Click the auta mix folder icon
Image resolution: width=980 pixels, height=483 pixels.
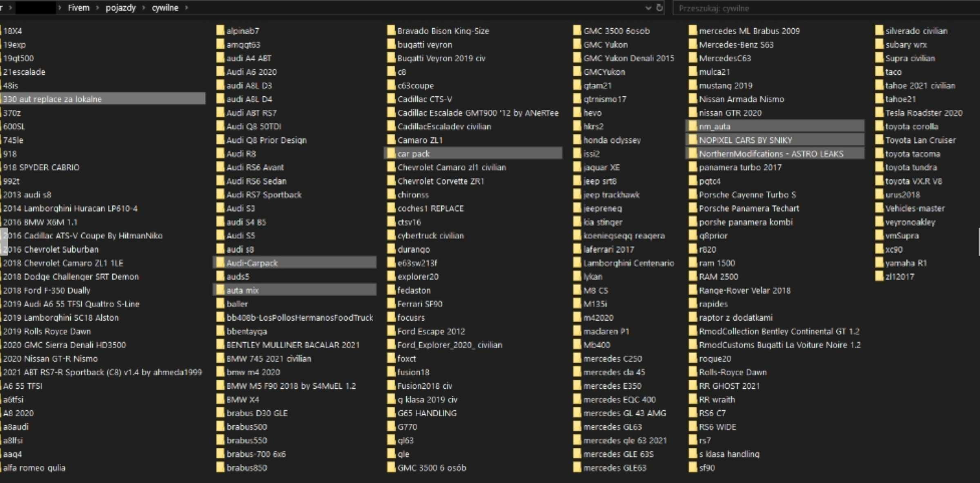220,290
